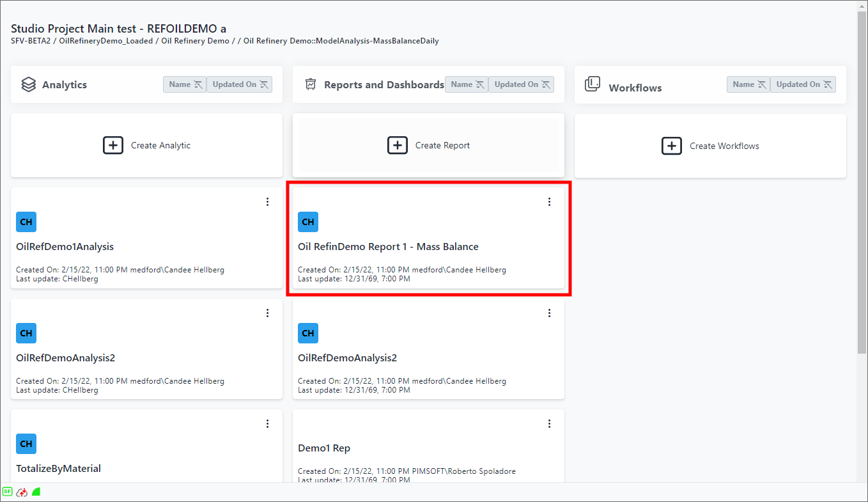Click the cloud sync status icon
Viewport: 868px width, 502px height.
coord(22,492)
